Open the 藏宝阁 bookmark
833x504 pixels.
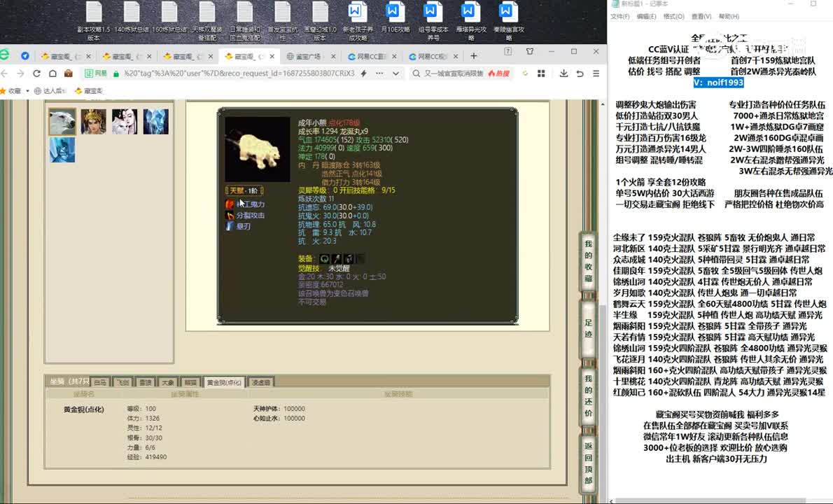pyautogui.click(x=89, y=91)
